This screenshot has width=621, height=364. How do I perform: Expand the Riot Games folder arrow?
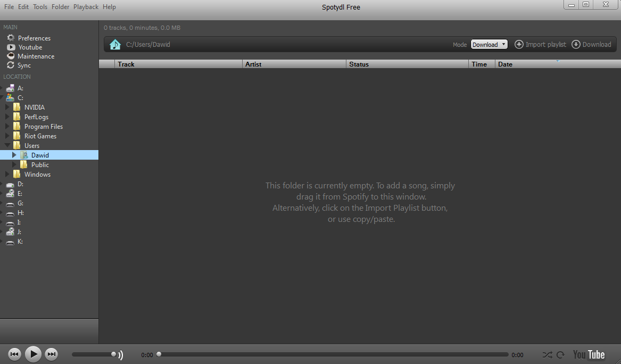[x=7, y=136]
